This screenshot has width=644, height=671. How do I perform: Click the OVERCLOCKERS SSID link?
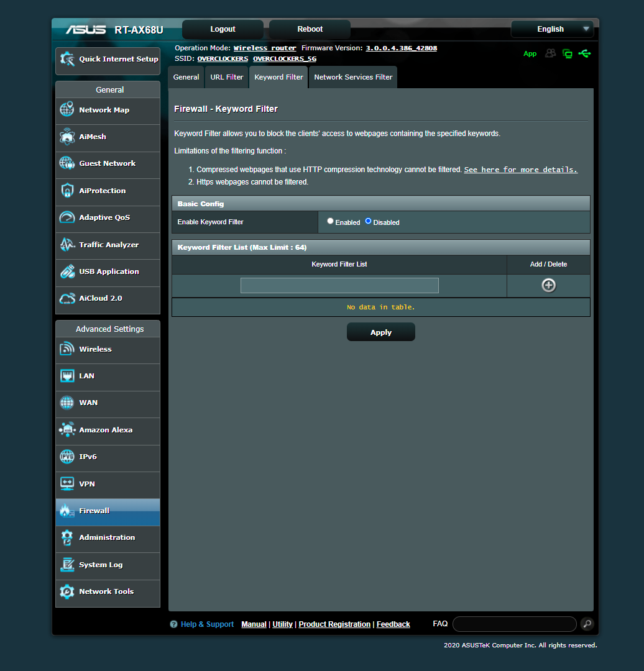pyautogui.click(x=223, y=58)
